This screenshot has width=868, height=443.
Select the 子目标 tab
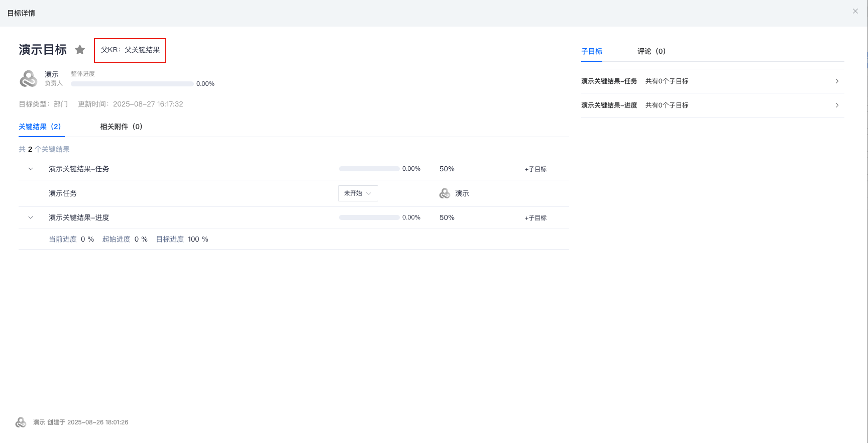[x=592, y=51]
